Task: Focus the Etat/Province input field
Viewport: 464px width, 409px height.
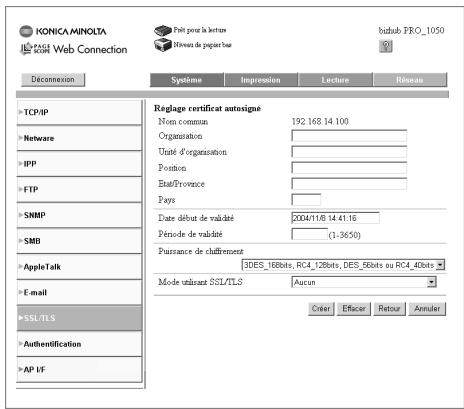Action: tap(349, 184)
